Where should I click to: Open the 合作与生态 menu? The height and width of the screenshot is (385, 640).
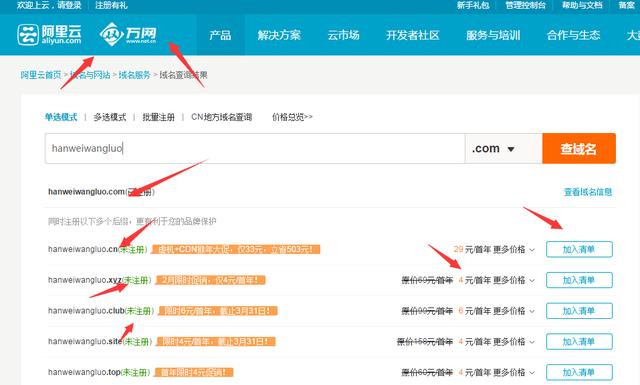[573, 35]
